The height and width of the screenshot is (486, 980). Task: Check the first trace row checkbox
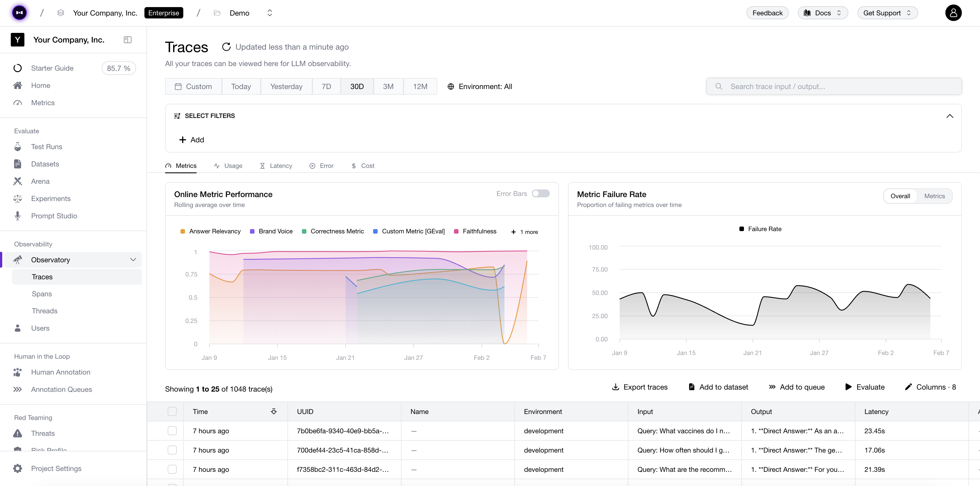tap(172, 431)
